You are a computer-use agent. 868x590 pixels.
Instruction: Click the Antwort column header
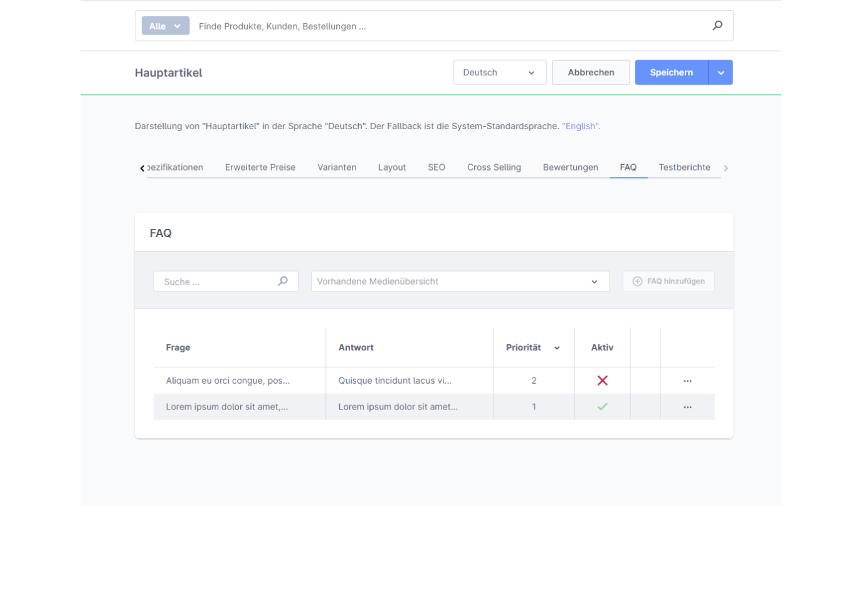point(356,347)
